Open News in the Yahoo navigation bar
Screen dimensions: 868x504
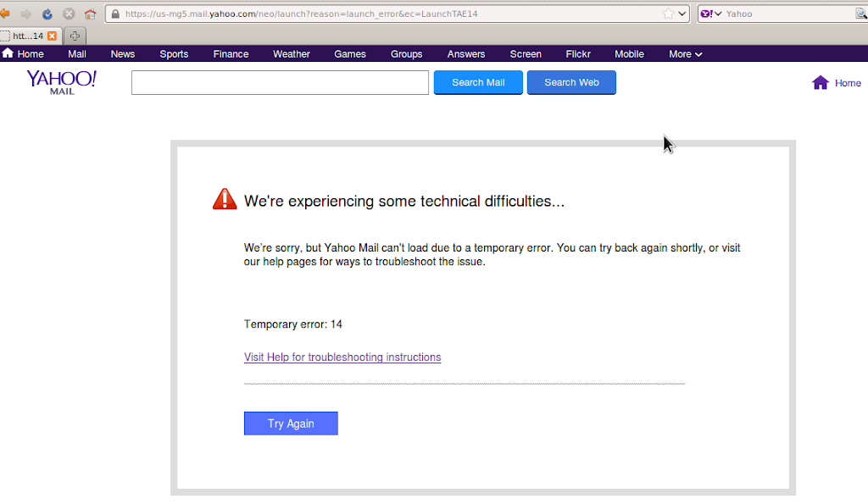pyautogui.click(x=122, y=53)
